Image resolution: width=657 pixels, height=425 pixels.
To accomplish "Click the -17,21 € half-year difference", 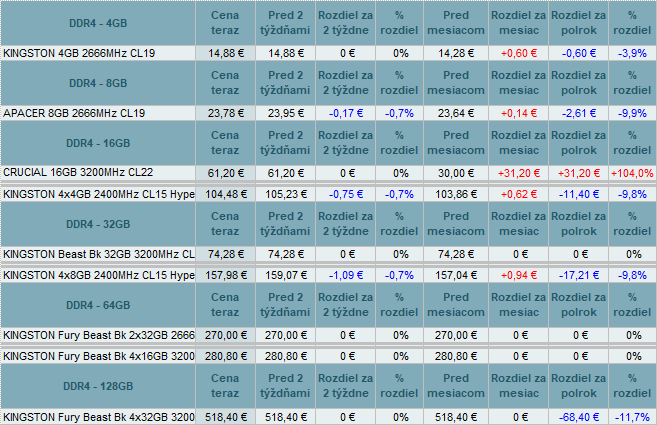I will tap(579, 275).
